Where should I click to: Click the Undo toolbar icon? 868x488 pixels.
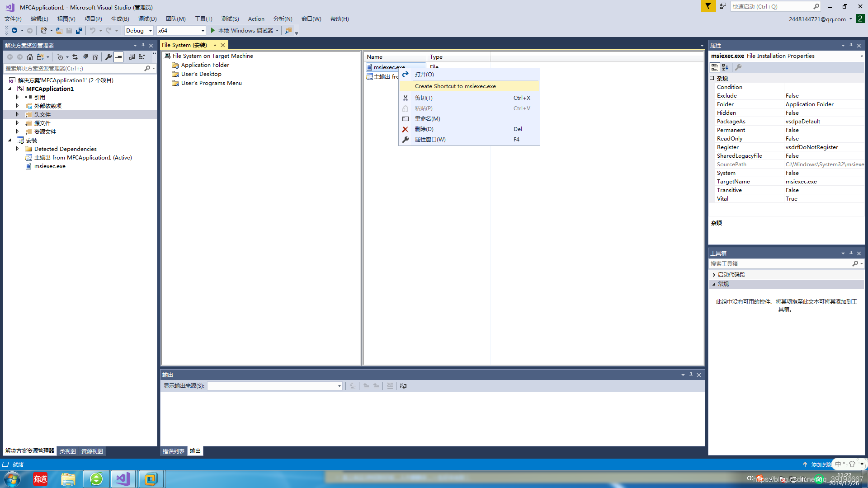(x=93, y=31)
